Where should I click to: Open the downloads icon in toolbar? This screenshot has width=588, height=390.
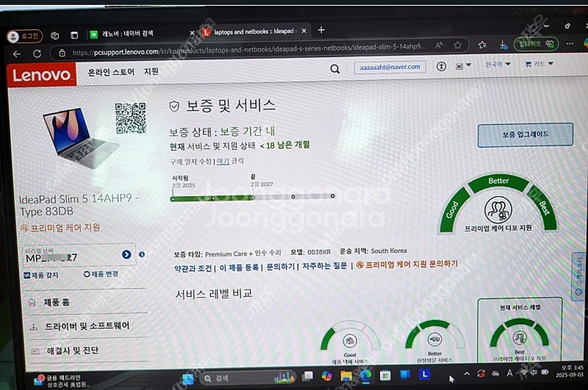pos(503,45)
